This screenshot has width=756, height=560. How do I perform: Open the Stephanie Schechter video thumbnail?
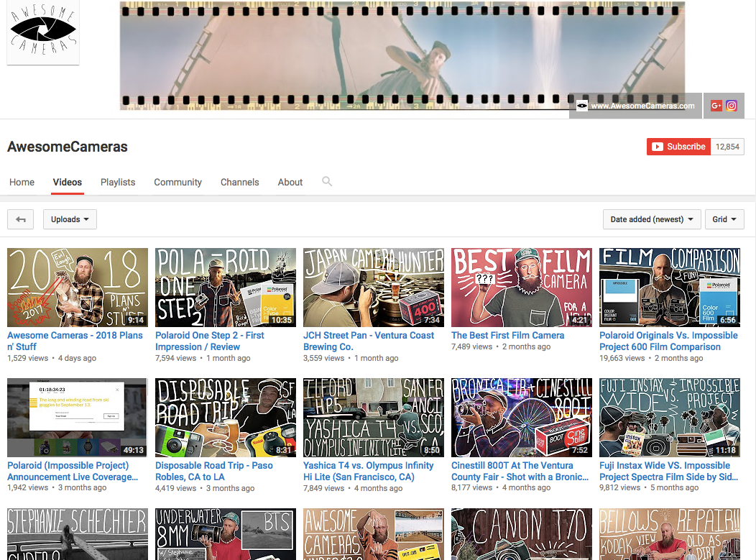point(78,534)
